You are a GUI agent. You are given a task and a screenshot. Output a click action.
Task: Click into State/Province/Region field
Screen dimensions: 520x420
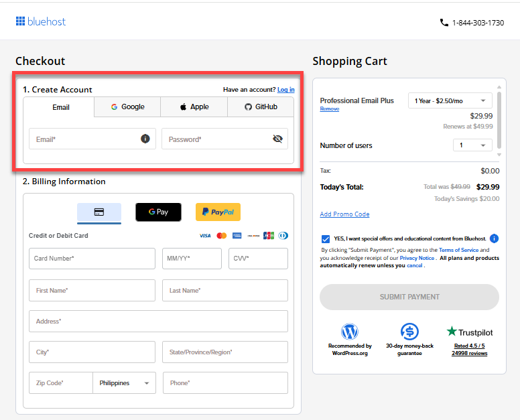coord(225,352)
